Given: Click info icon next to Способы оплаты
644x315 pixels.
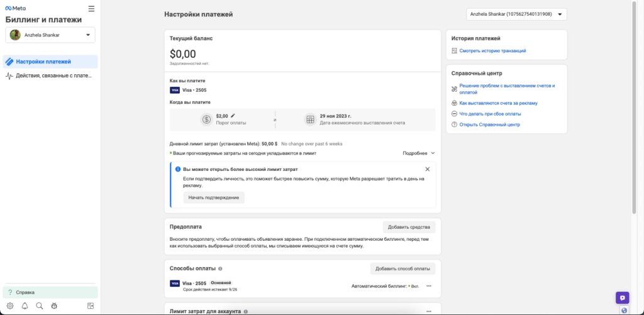Looking at the screenshot, I should [x=220, y=268].
